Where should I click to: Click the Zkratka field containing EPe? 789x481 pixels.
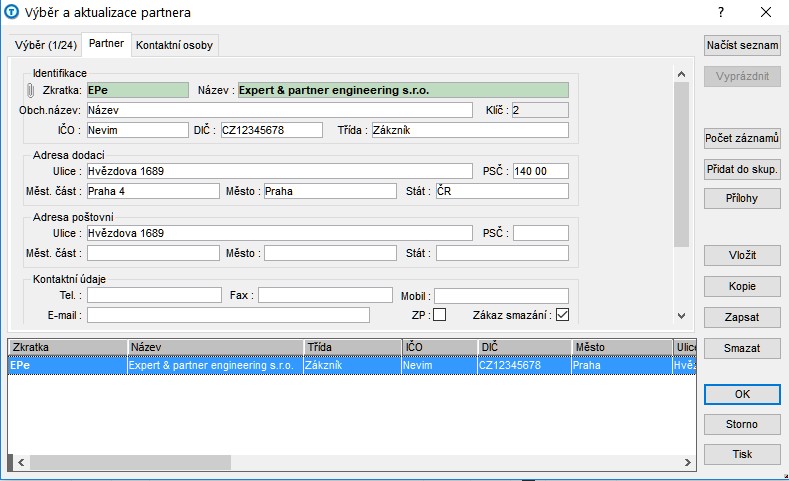(x=138, y=90)
